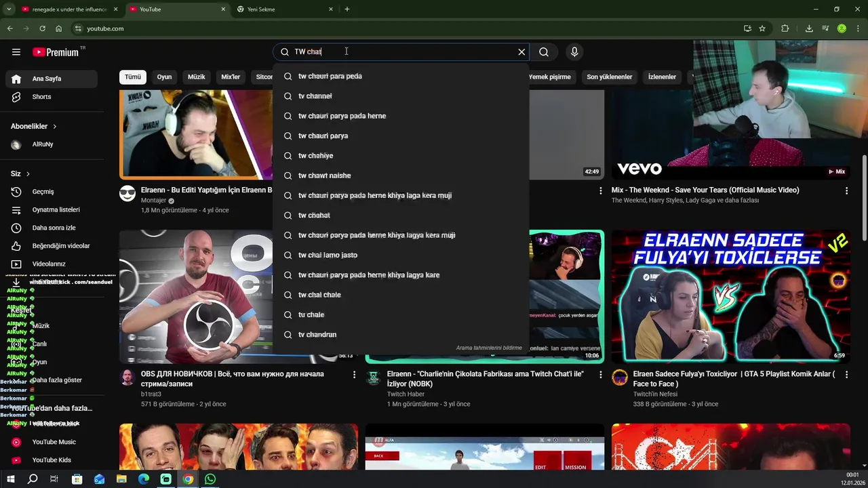Open Microsoft Edge from the taskbar
This screenshot has width=868, height=488.
[x=144, y=479]
